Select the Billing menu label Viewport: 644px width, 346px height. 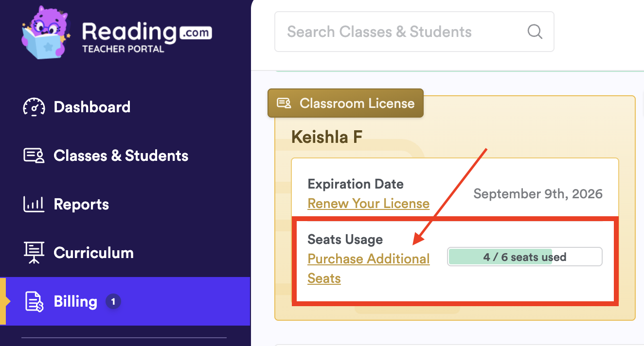coord(75,302)
